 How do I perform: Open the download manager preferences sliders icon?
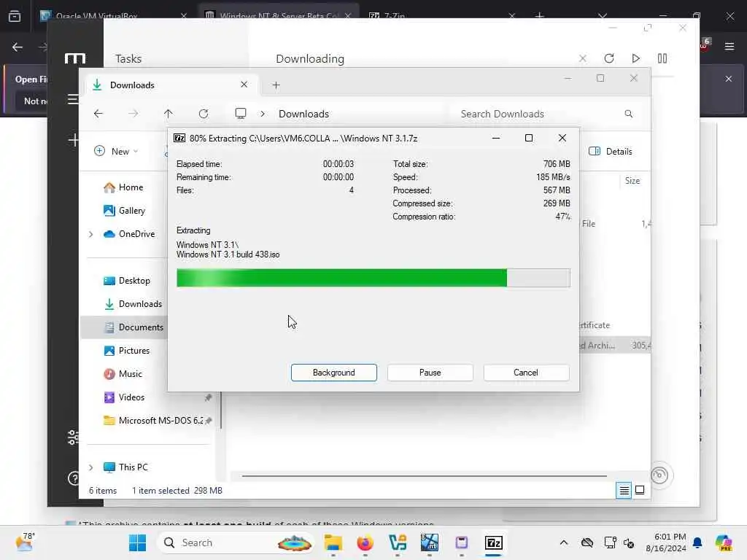coord(73,437)
